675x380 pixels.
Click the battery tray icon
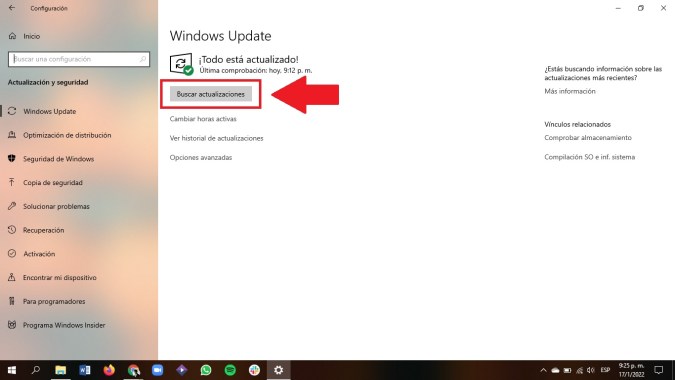(567, 370)
